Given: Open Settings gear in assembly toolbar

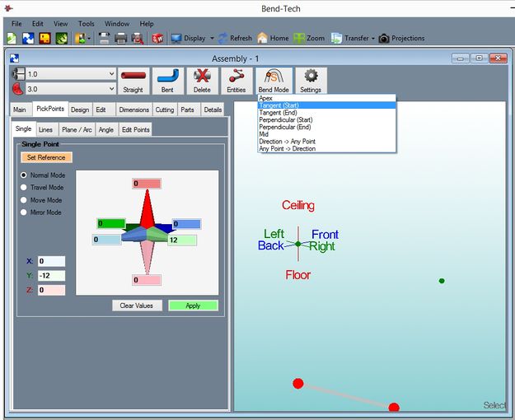Looking at the screenshot, I should 311,81.
